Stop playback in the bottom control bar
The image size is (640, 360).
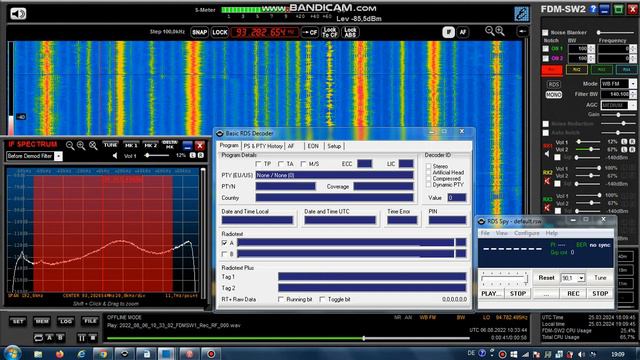pos(93,338)
